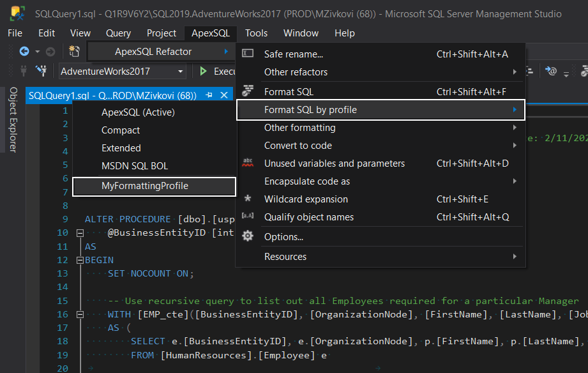Click the navigate backward arrow icon
Screen dimensions: 588x373
click(23, 52)
